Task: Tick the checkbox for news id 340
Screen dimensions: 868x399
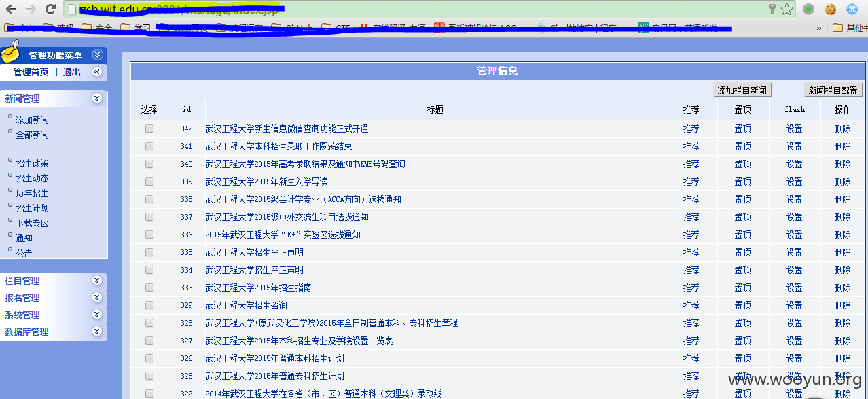Action: click(x=149, y=164)
